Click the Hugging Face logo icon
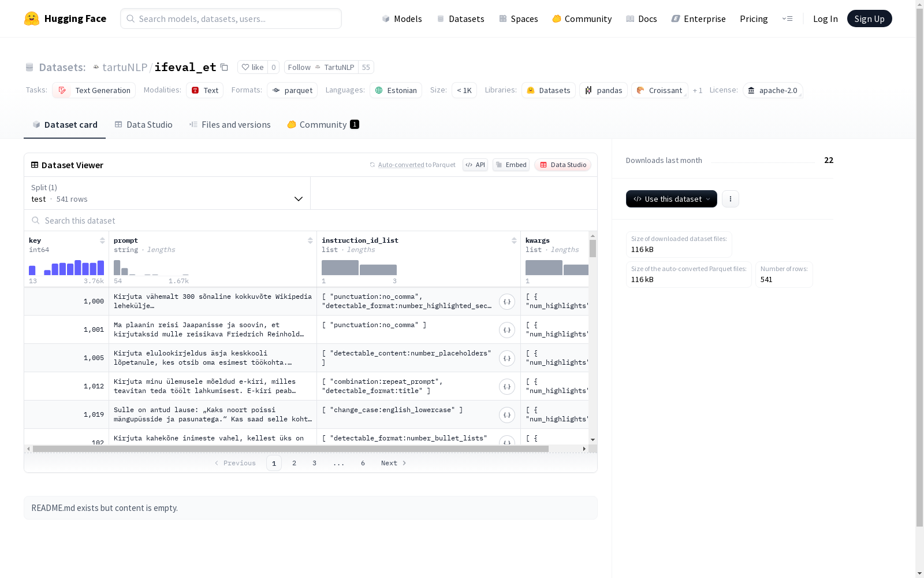This screenshot has width=924, height=578. tap(32, 18)
